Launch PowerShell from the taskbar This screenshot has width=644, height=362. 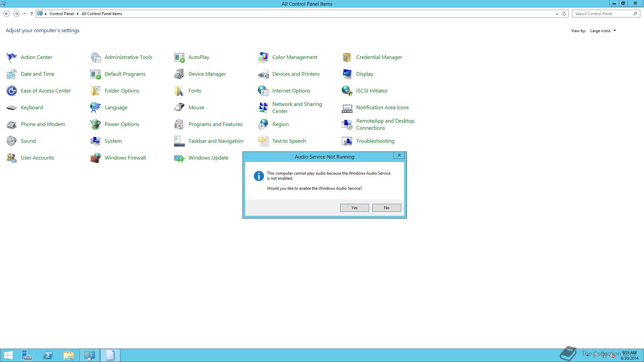(48, 355)
